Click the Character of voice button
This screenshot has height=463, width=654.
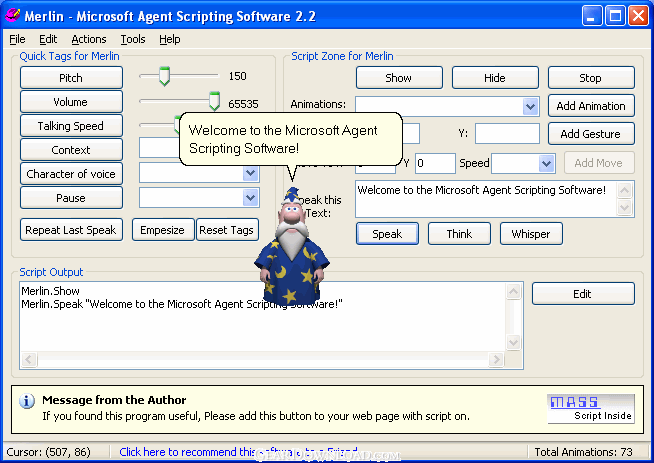click(x=71, y=174)
